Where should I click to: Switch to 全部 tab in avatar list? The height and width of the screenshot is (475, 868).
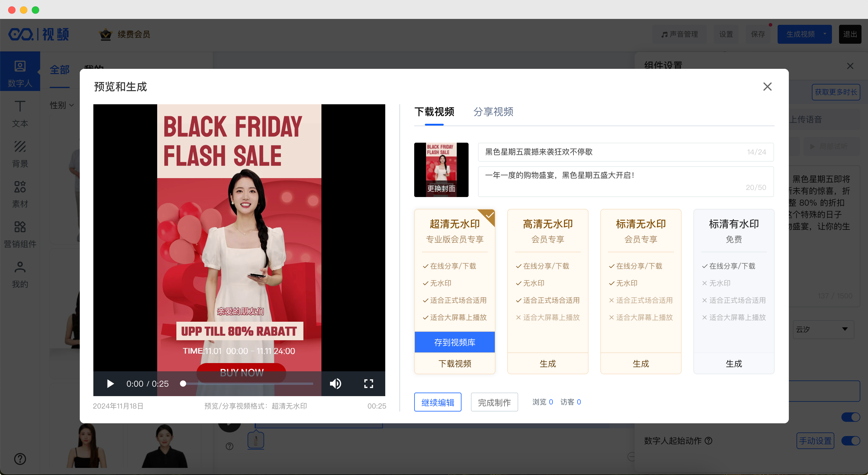pyautogui.click(x=60, y=70)
